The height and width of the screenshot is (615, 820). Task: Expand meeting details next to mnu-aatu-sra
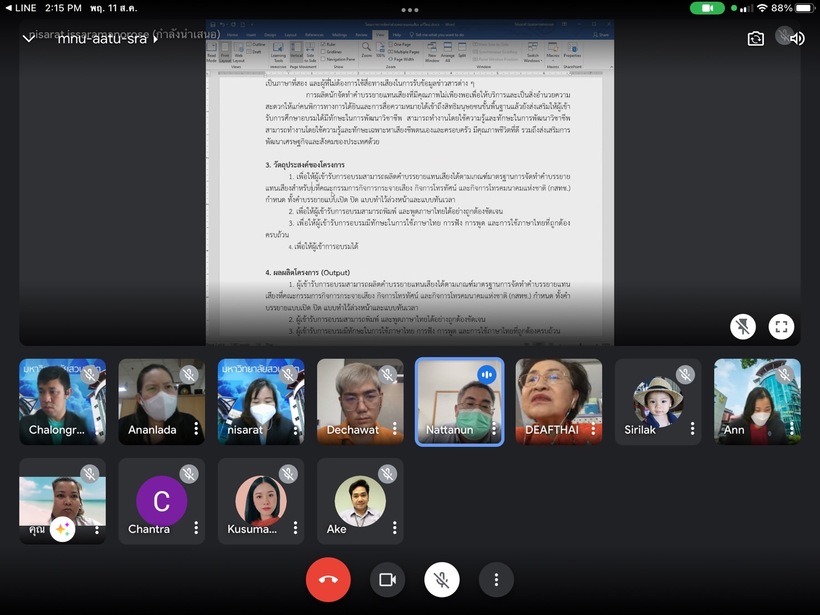(156, 38)
